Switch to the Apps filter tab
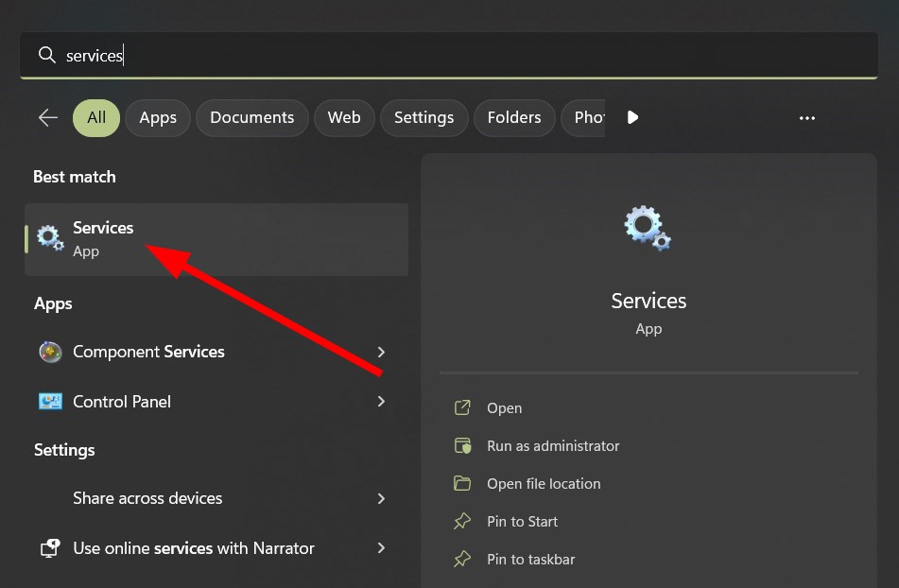This screenshot has width=899, height=588. [158, 118]
